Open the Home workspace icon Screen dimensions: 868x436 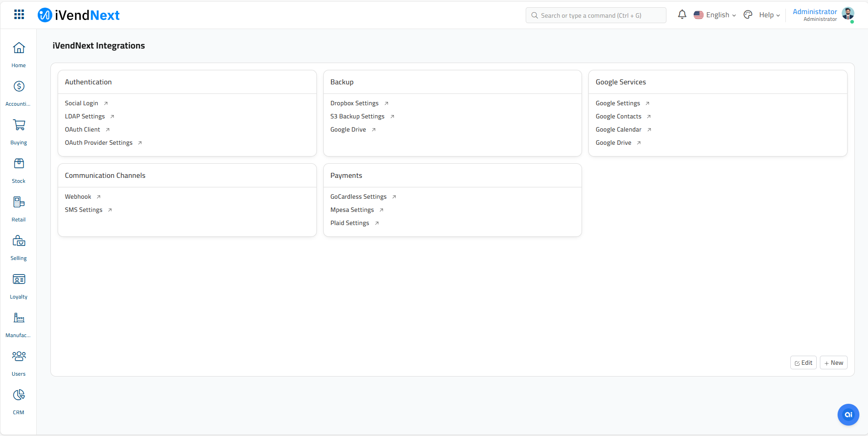click(x=19, y=48)
